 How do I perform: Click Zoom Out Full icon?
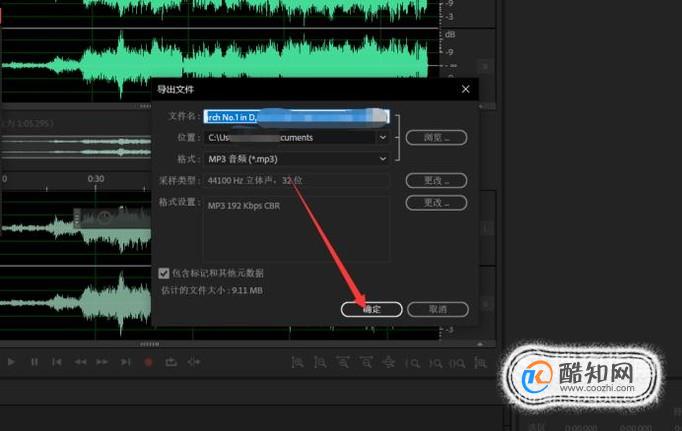(389, 362)
